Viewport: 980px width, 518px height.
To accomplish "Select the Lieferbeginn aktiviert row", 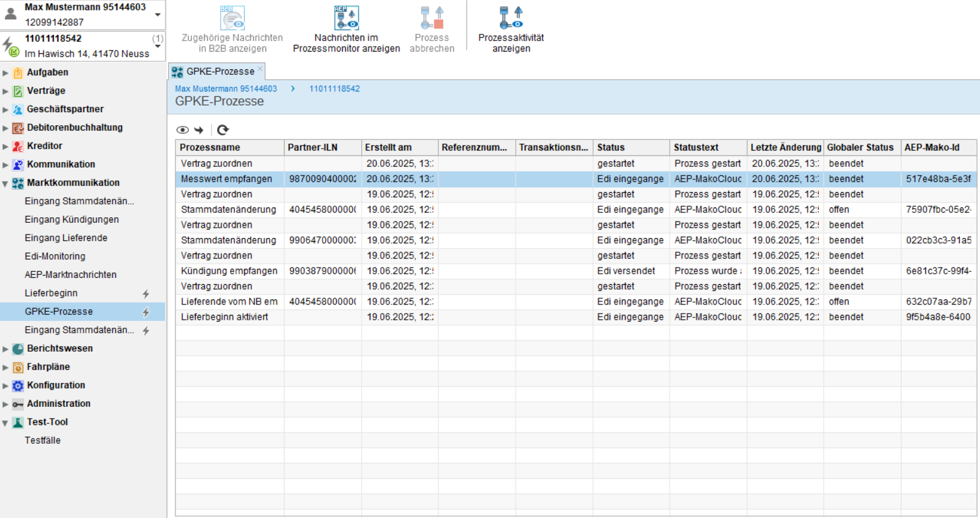I will tap(576, 317).
